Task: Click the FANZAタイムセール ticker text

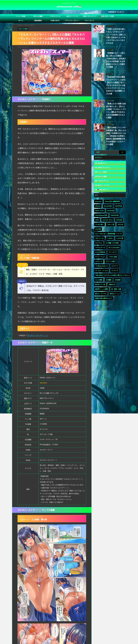Action: click(116, 12)
